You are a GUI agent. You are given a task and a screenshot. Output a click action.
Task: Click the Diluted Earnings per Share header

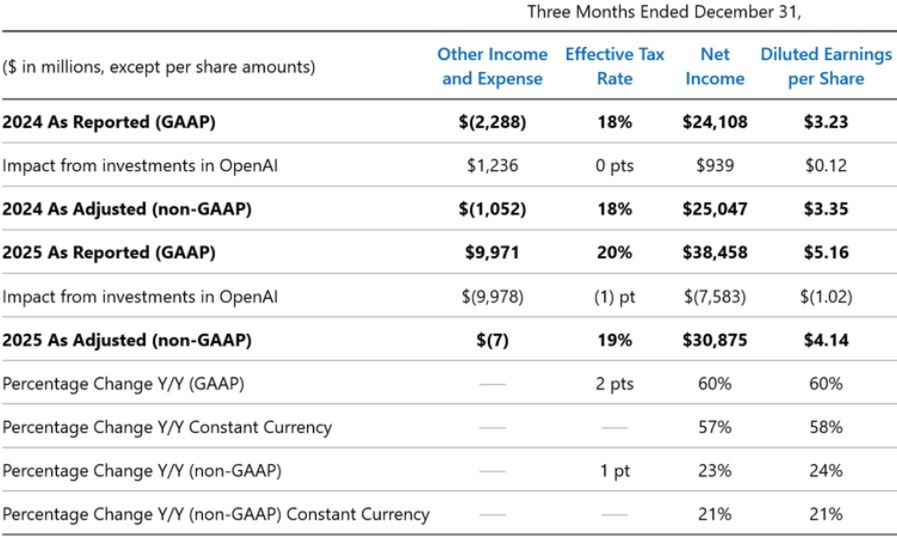click(825, 66)
